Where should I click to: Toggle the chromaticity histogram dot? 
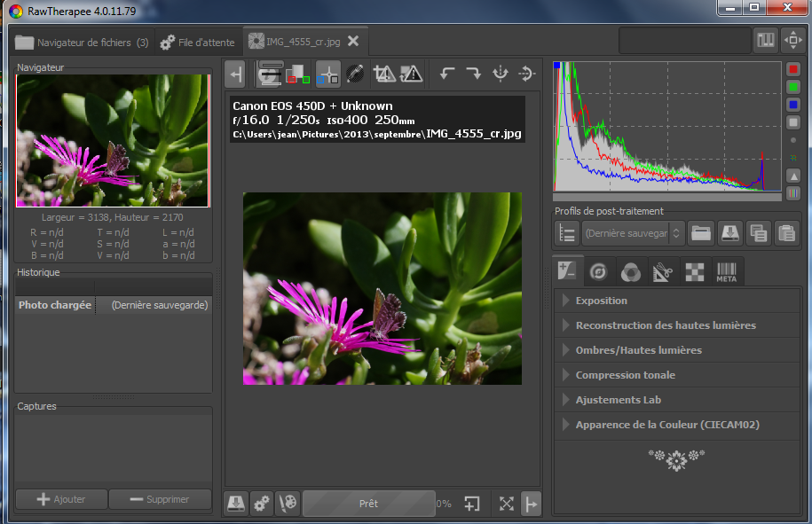[792, 140]
